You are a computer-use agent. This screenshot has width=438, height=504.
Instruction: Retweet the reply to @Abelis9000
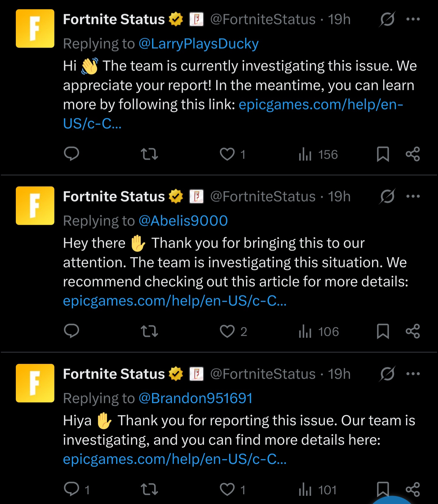(149, 331)
